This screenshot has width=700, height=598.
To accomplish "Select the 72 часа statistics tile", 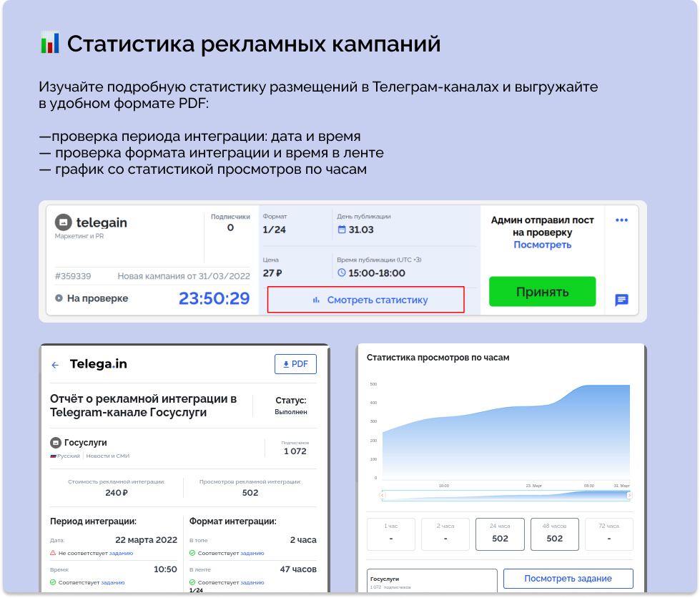I will (x=609, y=534).
